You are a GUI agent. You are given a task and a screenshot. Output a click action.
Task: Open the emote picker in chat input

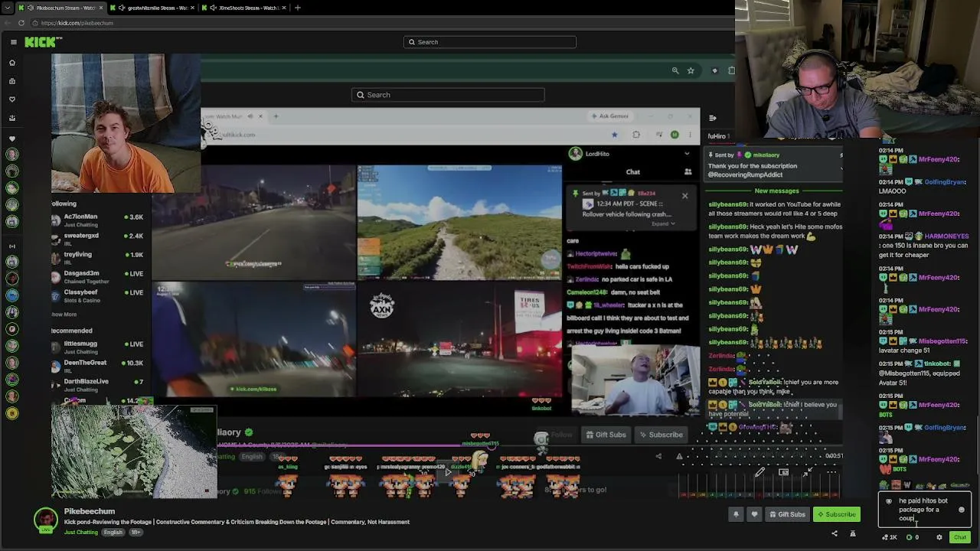[x=962, y=510]
